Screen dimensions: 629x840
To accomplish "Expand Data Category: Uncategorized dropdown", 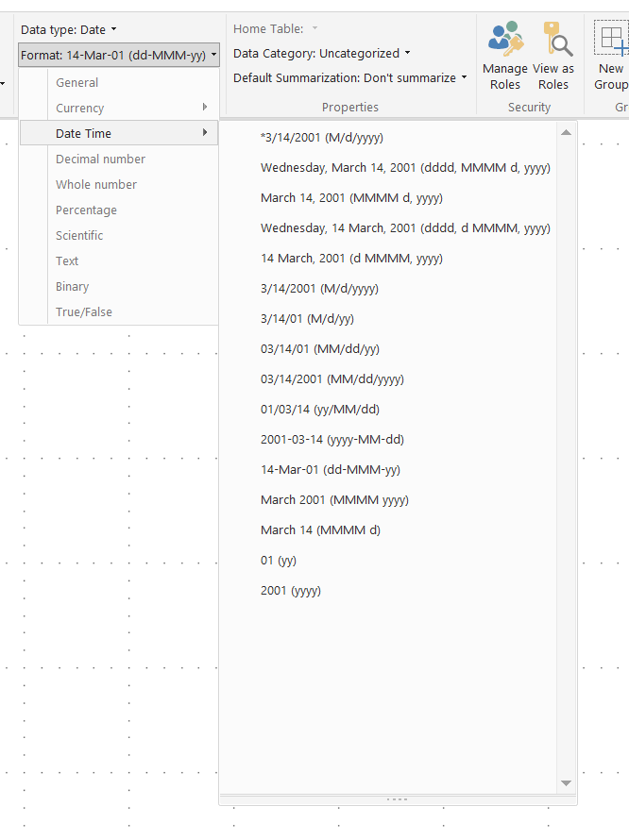I will pyautogui.click(x=322, y=54).
